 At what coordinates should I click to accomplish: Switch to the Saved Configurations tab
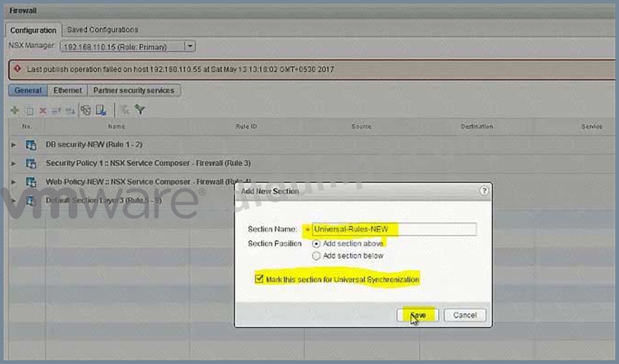[x=103, y=30]
